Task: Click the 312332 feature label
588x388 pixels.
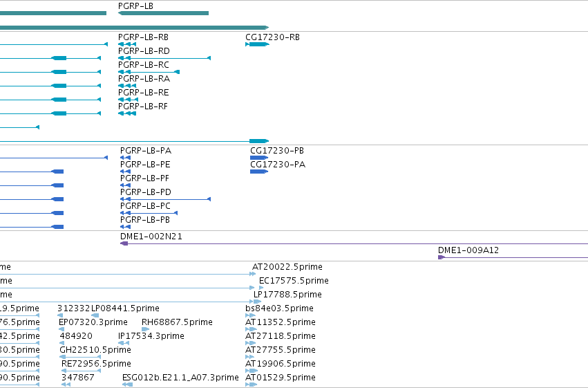Action: 73,308
